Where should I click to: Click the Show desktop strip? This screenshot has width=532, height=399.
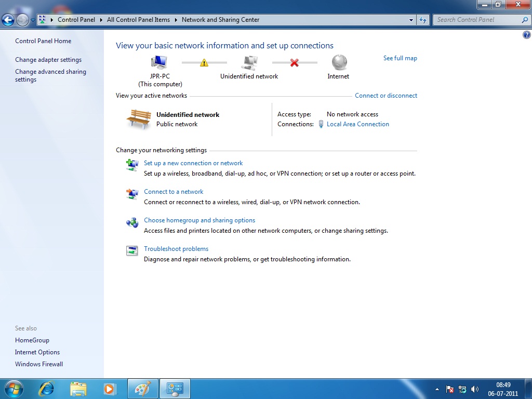pyautogui.click(x=529, y=389)
